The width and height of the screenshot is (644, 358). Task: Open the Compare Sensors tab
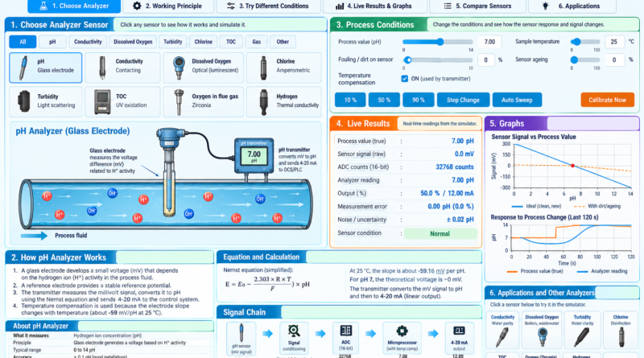pyautogui.click(x=477, y=6)
